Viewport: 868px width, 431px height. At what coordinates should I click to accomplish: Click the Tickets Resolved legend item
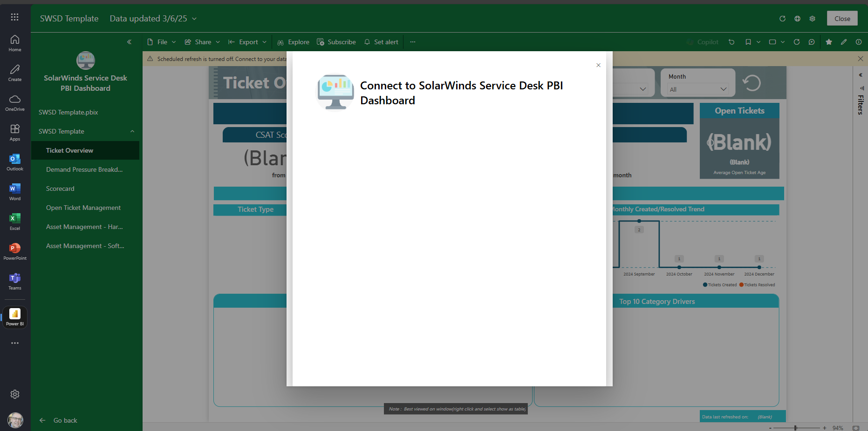click(x=757, y=285)
